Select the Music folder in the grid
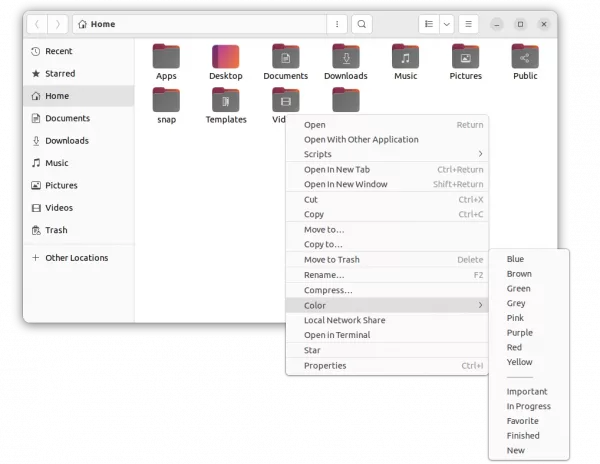 [405, 56]
